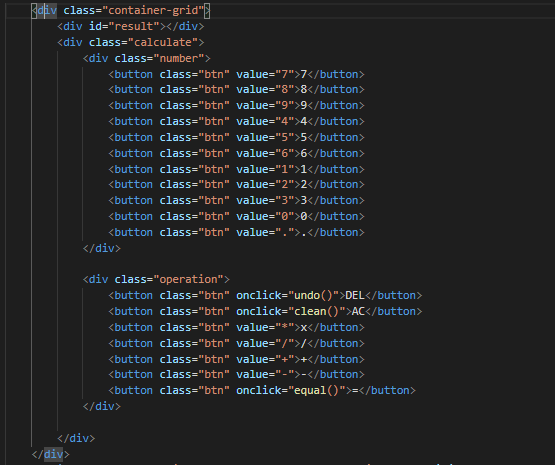Click the "operation" class div line
The width and height of the screenshot is (555, 465).
(156, 279)
